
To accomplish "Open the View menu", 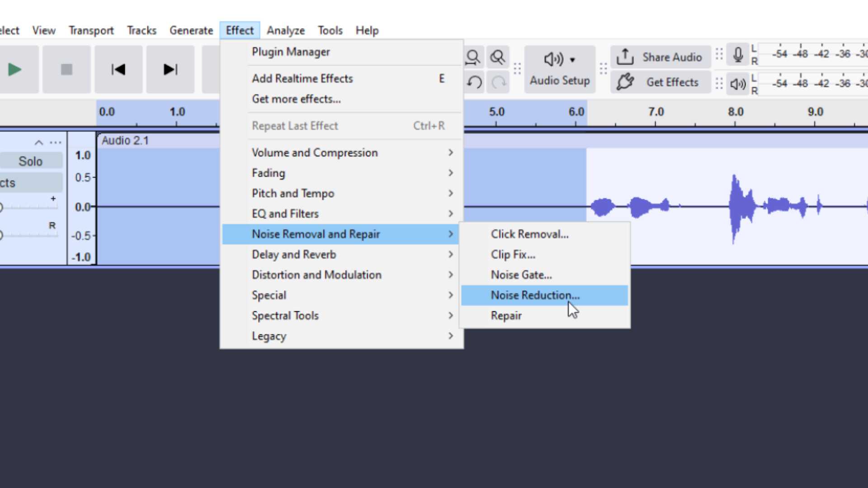I will click(x=44, y=30).
